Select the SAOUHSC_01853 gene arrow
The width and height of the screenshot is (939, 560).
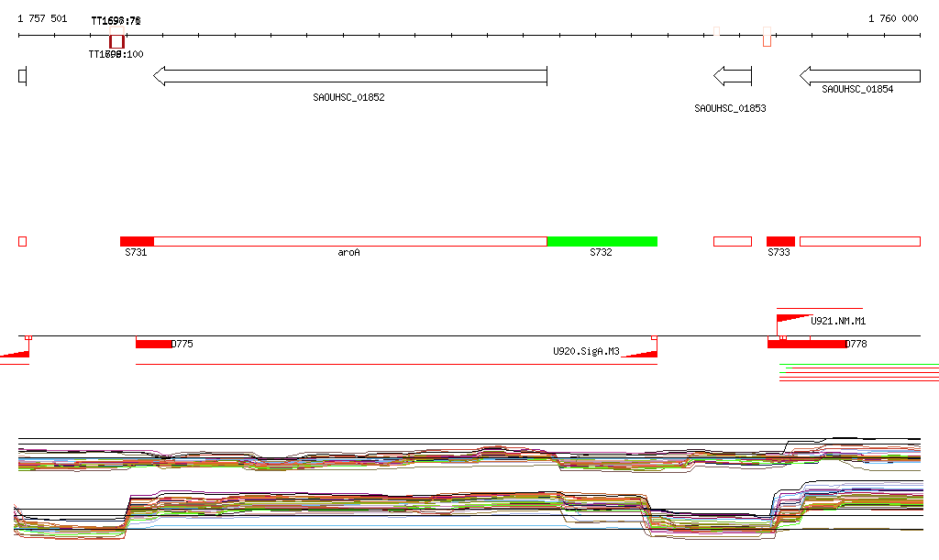pos(733,76)
